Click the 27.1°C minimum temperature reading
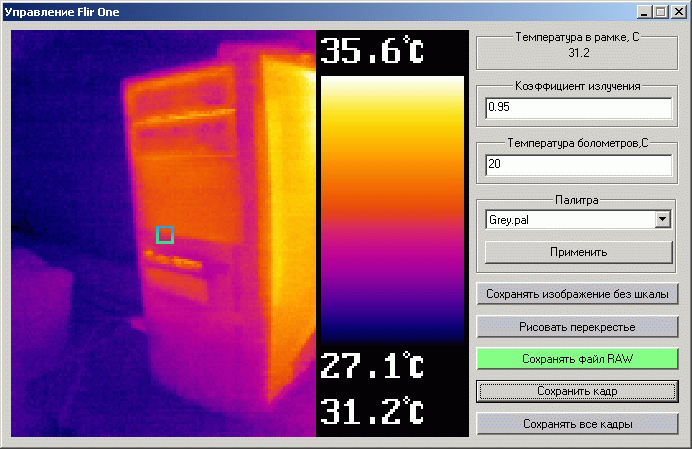This screenshot has width=692, height=449. pyautogui.click(x=372, y=366)
